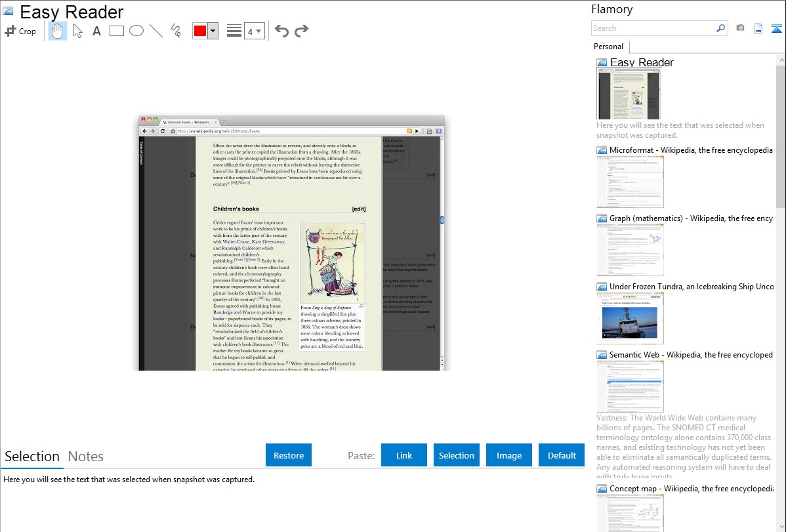786x532 pixels.
Task: Click the Paste Selection button
Action: pos(456,455)
